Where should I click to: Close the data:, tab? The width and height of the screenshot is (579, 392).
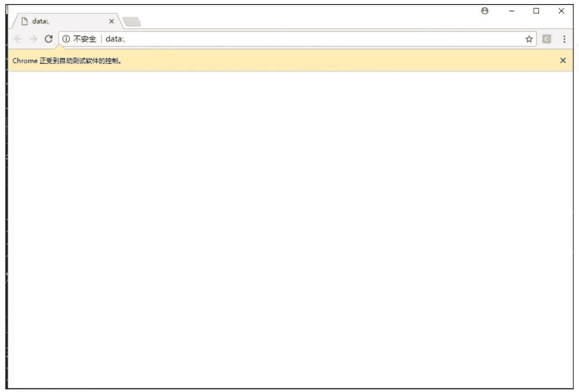[112, 21]
